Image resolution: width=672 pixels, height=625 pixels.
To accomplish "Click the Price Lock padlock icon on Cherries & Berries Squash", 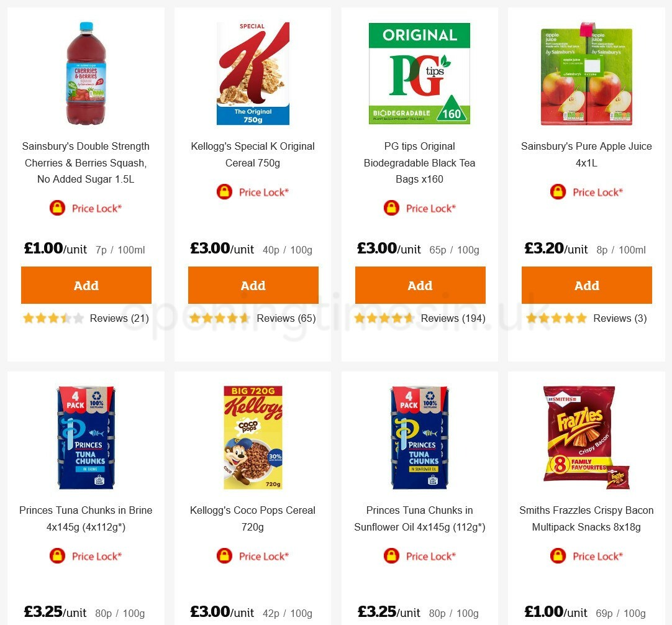I will 57,208.
